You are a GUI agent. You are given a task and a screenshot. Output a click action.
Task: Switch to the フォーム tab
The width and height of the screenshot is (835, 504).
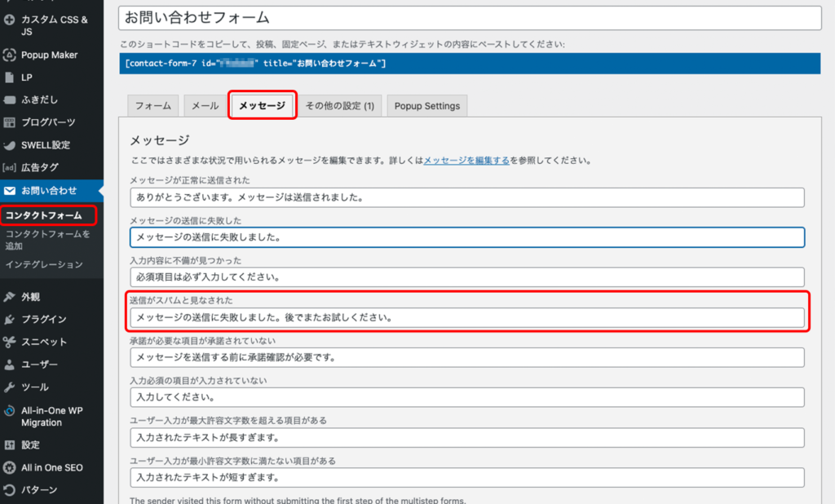click(152, 106)
